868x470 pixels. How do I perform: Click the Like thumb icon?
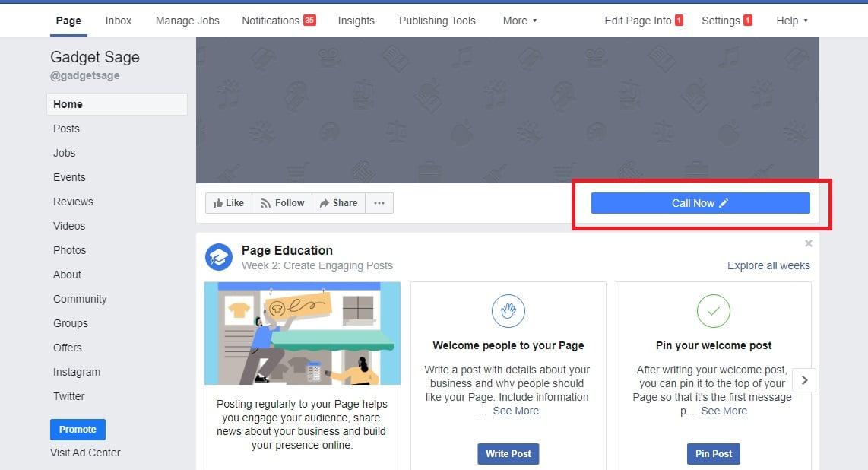[x=219, y=202]
